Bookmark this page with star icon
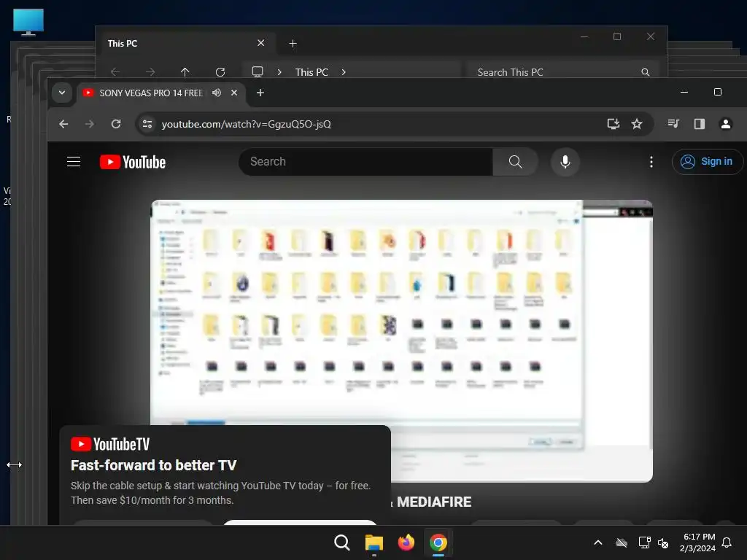The image size is (747, 560). tap(636, 124)
